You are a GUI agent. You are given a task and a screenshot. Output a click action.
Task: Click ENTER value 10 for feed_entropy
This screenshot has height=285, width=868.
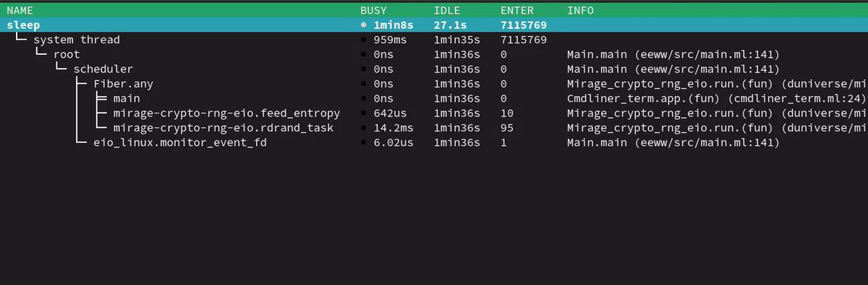pos(506,114)
